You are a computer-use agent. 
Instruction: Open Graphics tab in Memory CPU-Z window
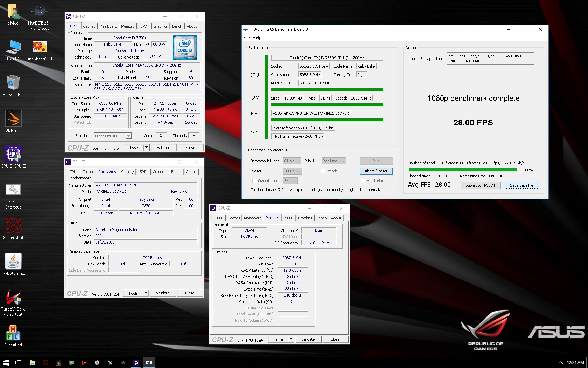[x=305, y=218]
